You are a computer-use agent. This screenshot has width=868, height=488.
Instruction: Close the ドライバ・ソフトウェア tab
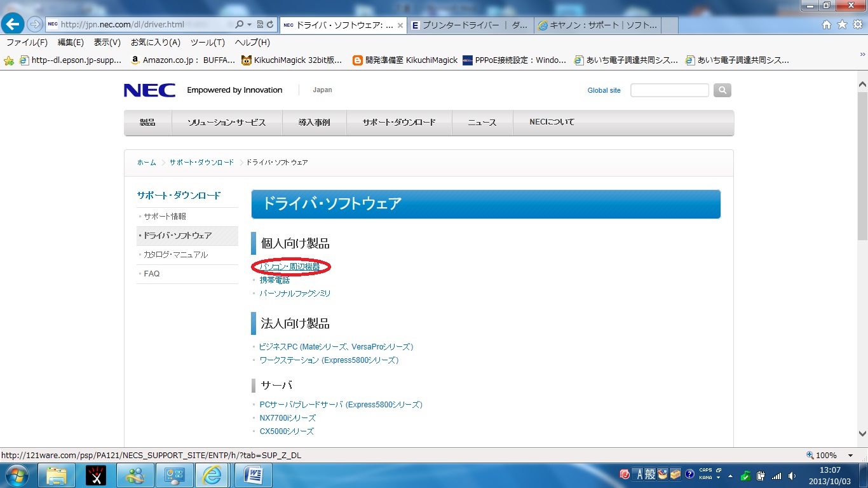tap(400, 25)
